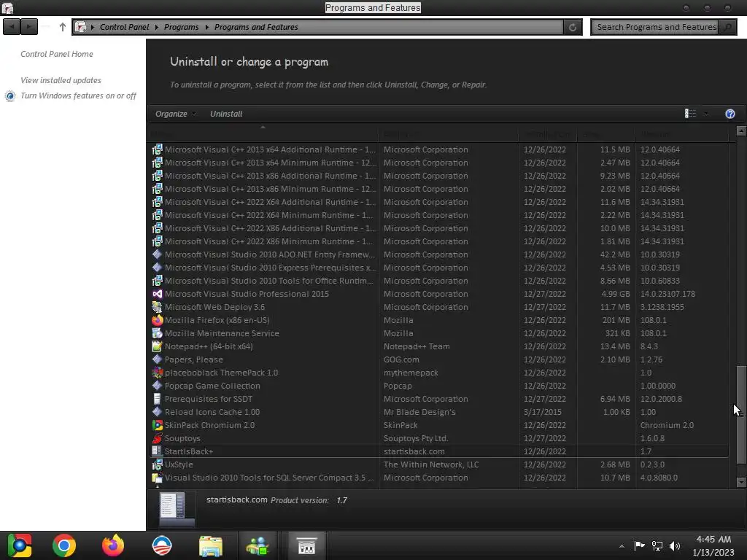Click the list scrollbar up arrow

point(741,131)
